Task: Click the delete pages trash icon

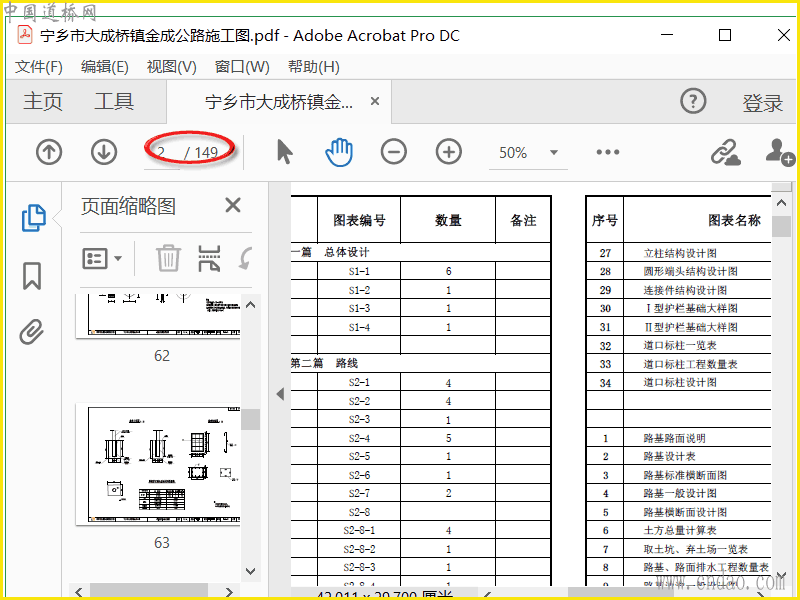Action: (x=168, y=258)
